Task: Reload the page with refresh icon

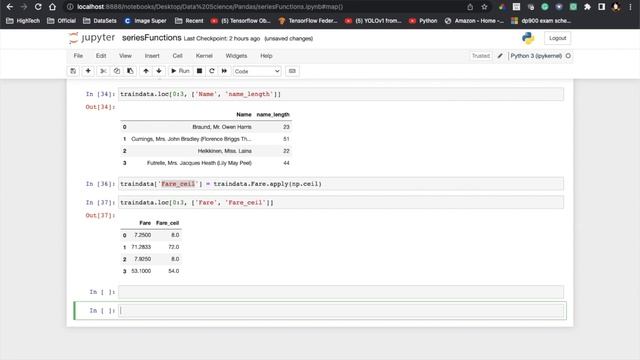Action: pyautogui.click(x=38, y=7)
